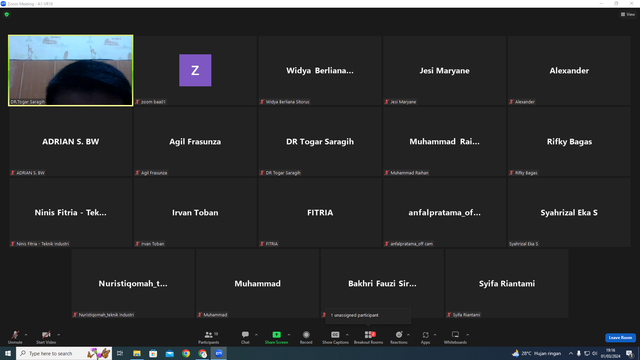Click muted mic icon beside Syifa Riantami label
The image size is (640, 360).
point(449,315)
